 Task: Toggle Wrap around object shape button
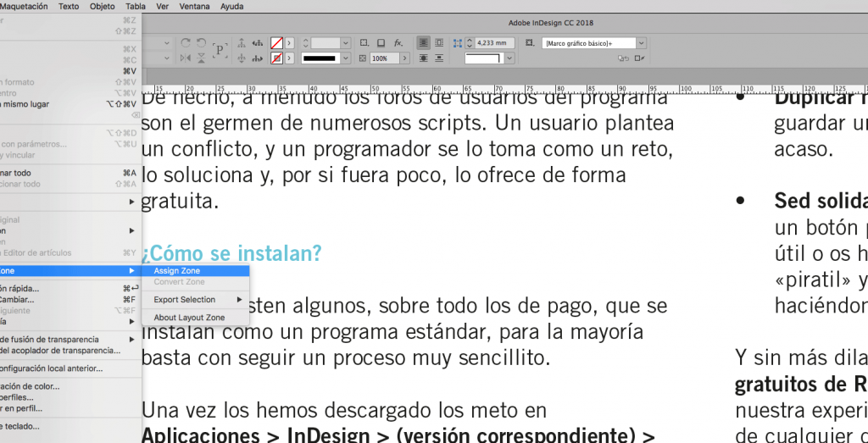click(424, 58)
